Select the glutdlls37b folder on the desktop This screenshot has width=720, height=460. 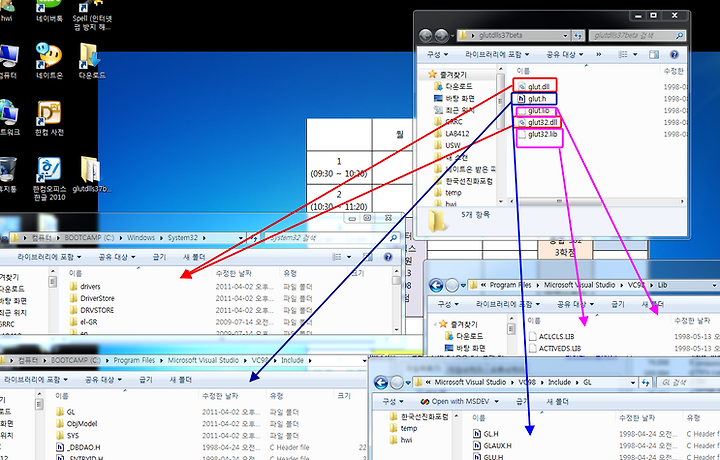[91, 175]
